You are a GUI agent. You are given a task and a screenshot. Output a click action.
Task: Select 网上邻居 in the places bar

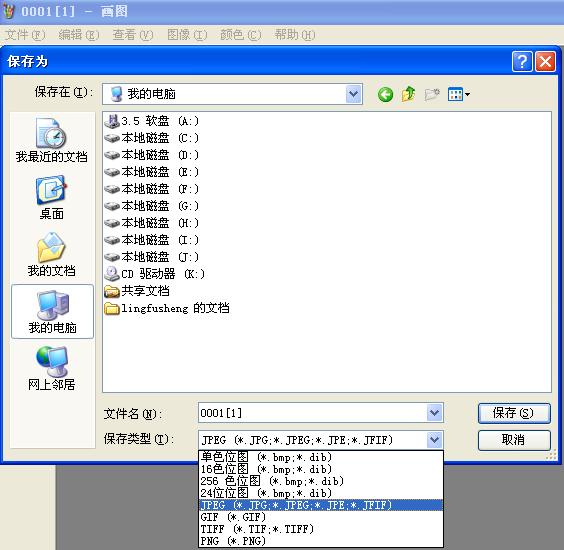[x=51, y=369]
